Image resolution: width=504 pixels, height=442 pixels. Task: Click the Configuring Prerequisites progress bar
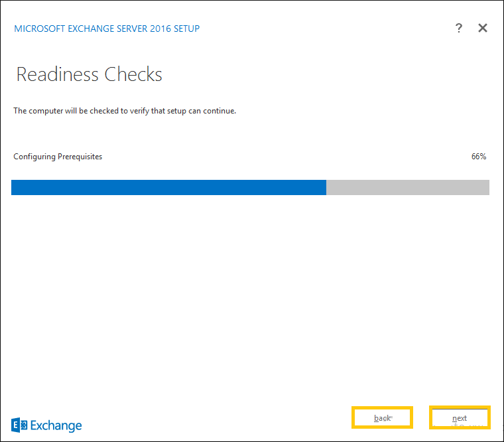[x=250, y=187]
